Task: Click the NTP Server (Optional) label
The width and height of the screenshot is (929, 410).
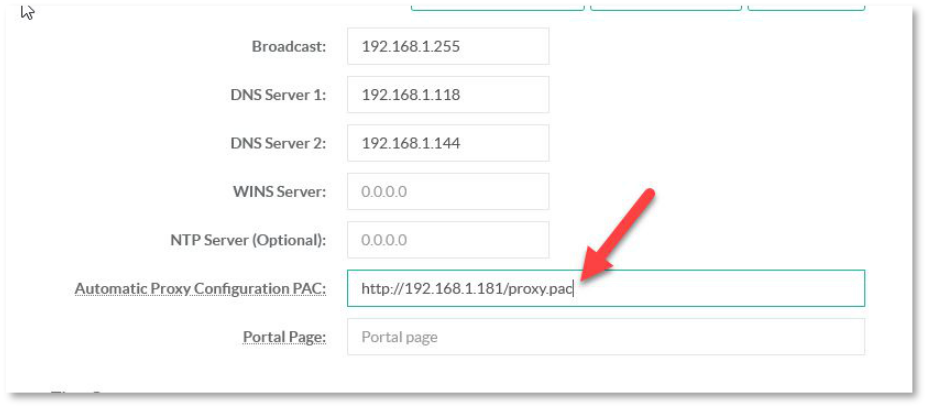Action: pos(248,240)
